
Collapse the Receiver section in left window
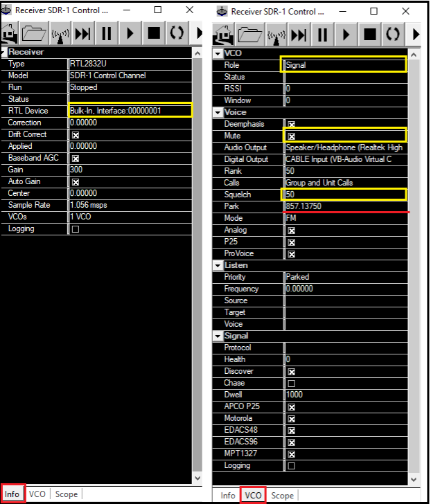pyautogui.click(x=4, y=53)
